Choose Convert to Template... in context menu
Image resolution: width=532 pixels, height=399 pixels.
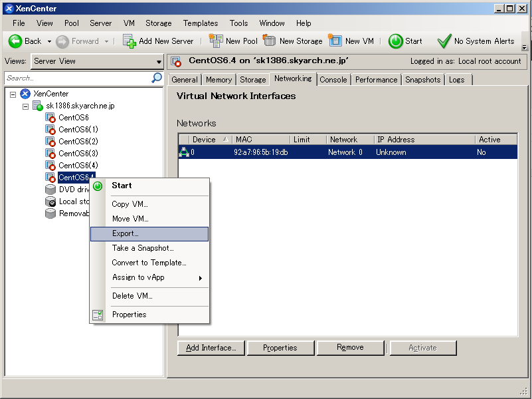[149, 263]
